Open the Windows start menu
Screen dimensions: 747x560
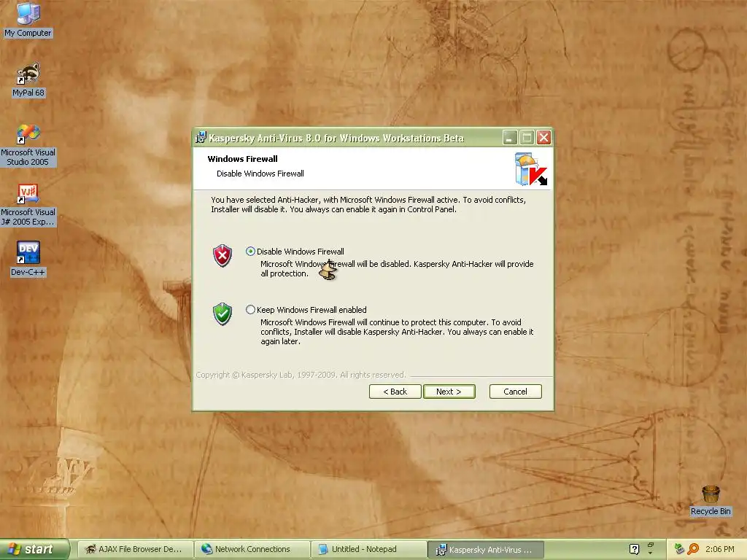pos(34,549)
